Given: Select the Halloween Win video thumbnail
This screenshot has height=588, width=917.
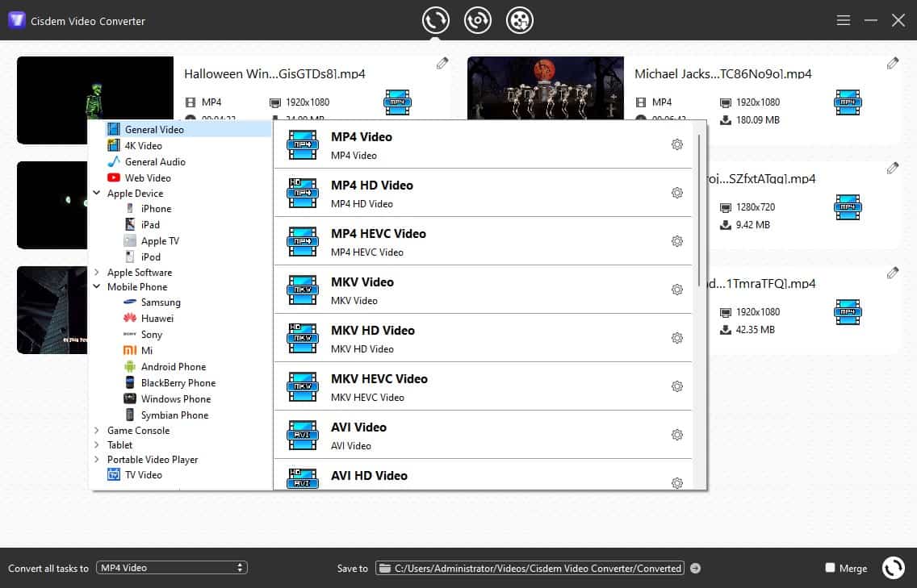Looking at the screenshot, I should [x=95, y=100].
